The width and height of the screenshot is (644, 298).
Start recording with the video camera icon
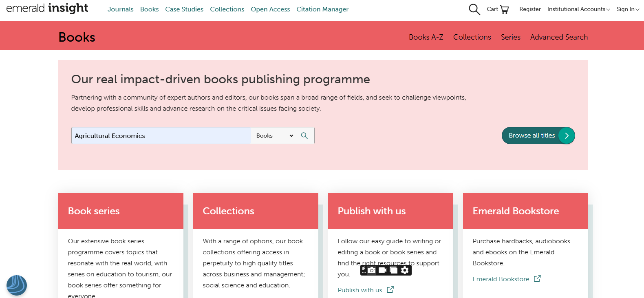tap(382, 270)
